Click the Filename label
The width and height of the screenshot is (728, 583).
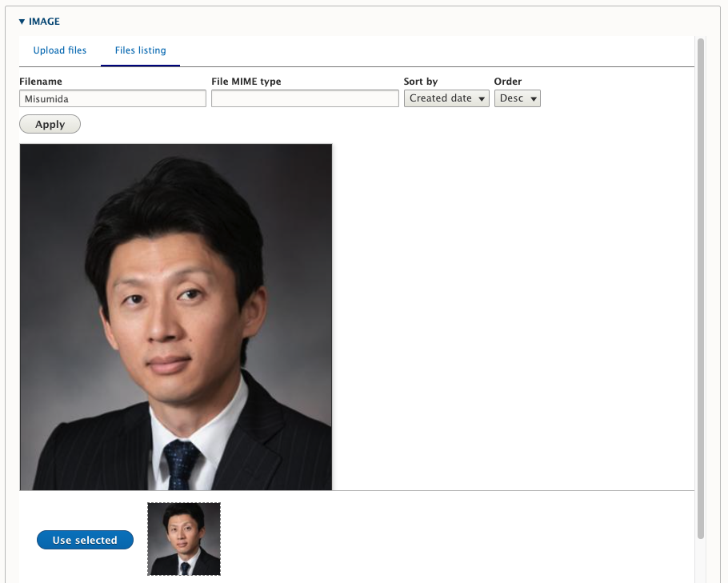[41, 82]
